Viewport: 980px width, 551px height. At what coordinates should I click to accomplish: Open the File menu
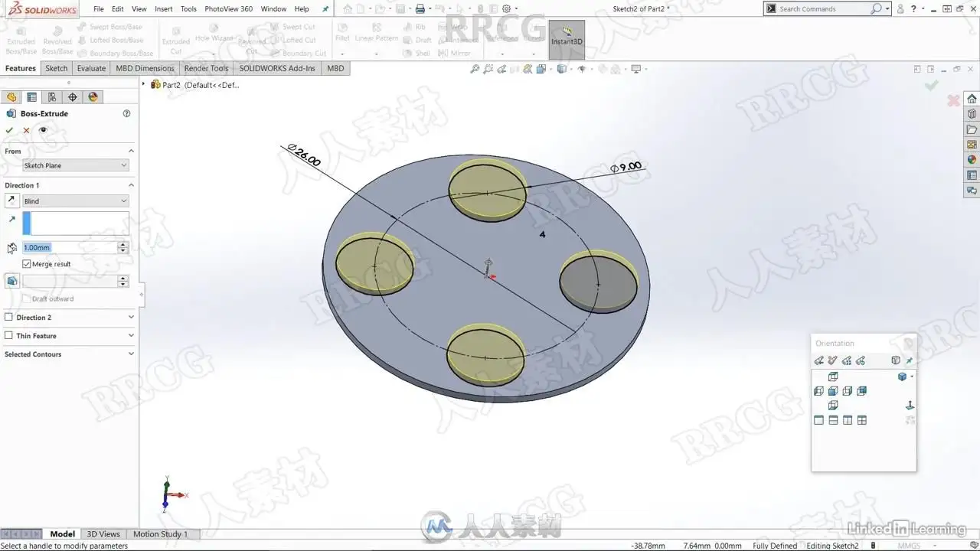coord(99,9)
